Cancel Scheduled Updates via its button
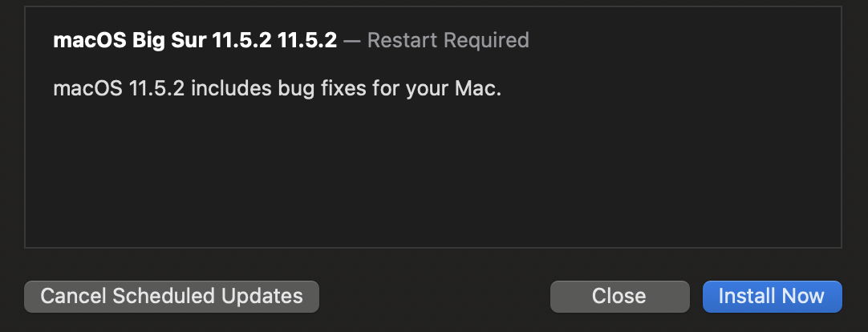The image size is (868, 332). [x=172, y=296]
